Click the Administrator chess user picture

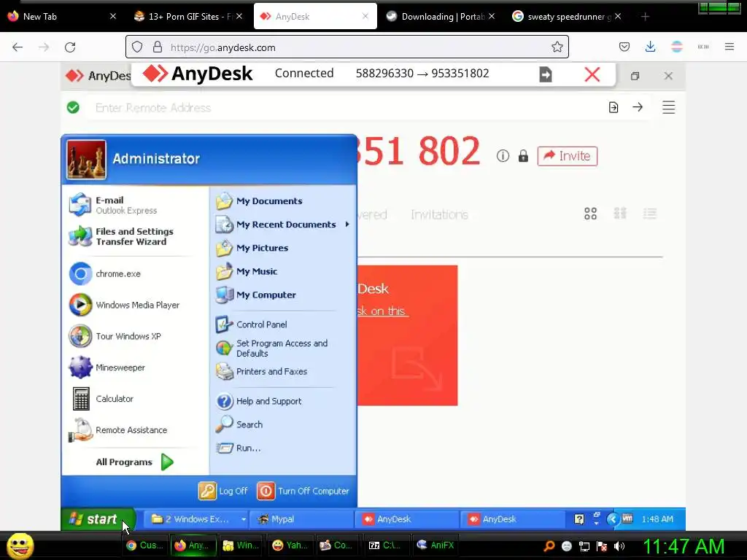pyautogui.click(x=86, y=160)
